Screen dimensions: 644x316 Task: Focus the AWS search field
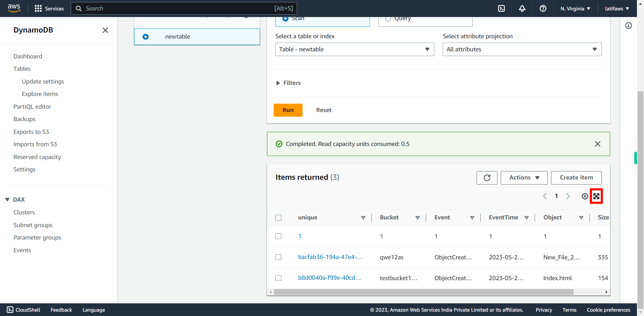(184, 8)
